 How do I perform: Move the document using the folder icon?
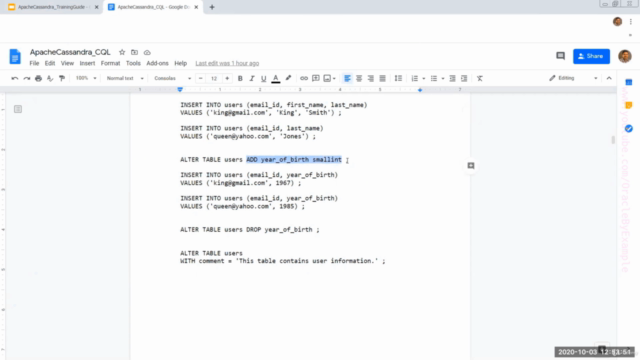pos(134,52)
